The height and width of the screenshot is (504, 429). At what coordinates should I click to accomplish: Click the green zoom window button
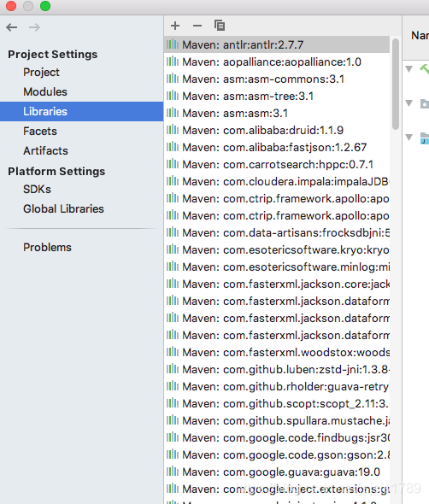(45, 6)
